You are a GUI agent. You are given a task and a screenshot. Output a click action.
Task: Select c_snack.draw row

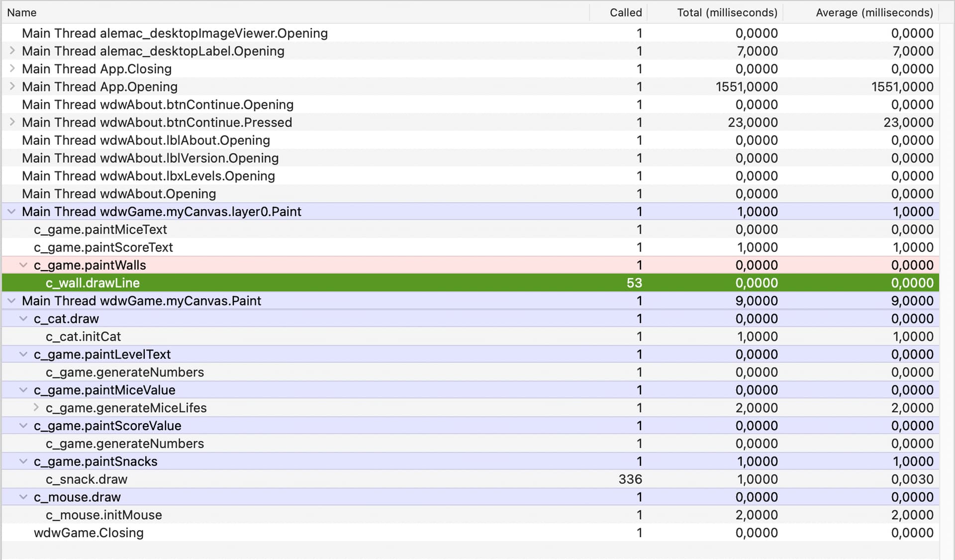[x=471, y=479]
